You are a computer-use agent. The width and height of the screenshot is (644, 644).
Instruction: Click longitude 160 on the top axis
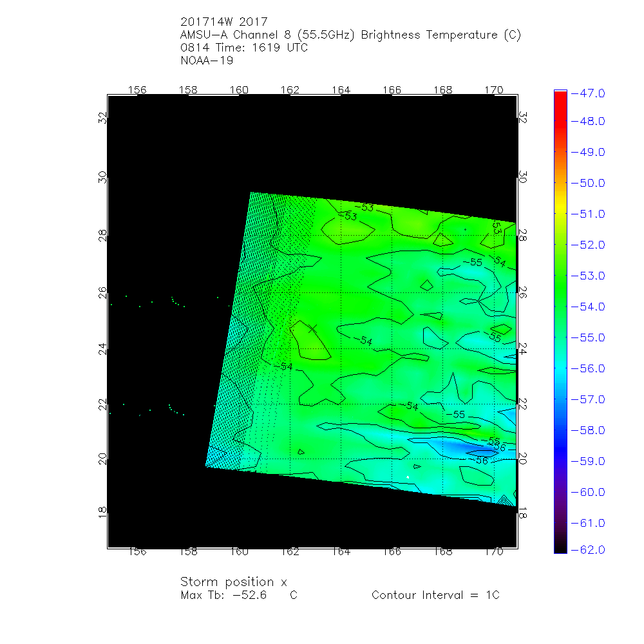pyautogui.click(x=239, y=90)
